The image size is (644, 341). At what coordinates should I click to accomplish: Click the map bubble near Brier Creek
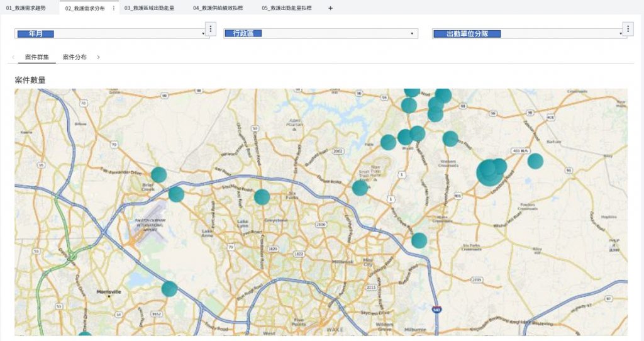(159, 175)
